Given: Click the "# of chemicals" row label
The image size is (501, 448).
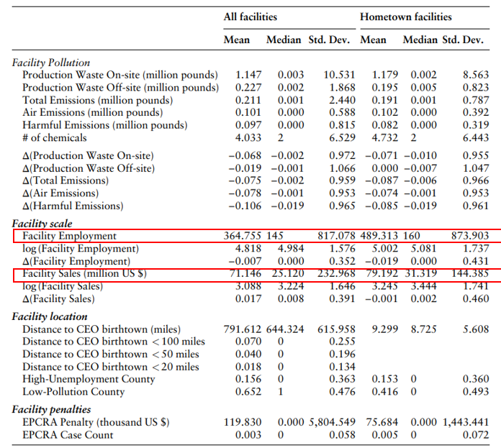Looking at the screenshot, I should tap(54, 137).
